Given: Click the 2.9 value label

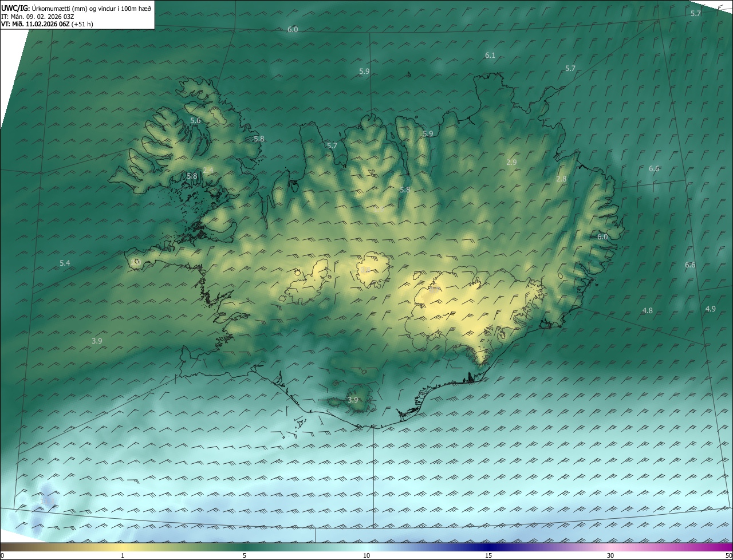Looking at the screenshot, I should coord(511,163).
